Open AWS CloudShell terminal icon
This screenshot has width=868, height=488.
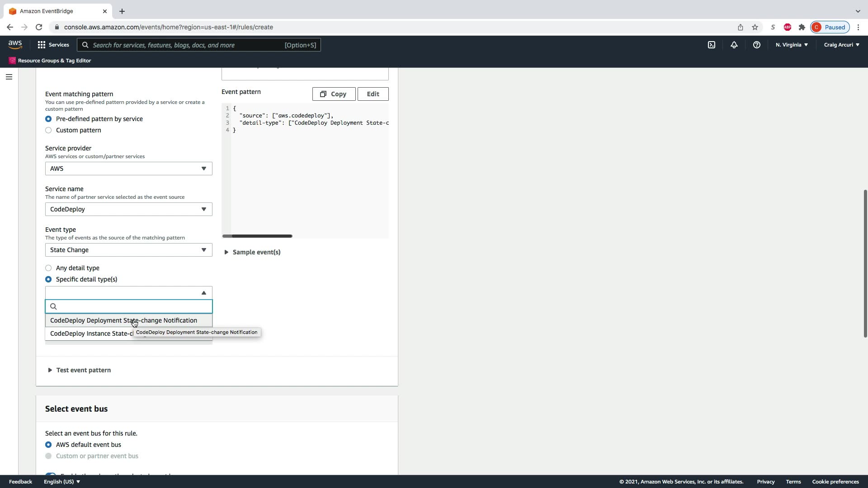click(711, 45)
